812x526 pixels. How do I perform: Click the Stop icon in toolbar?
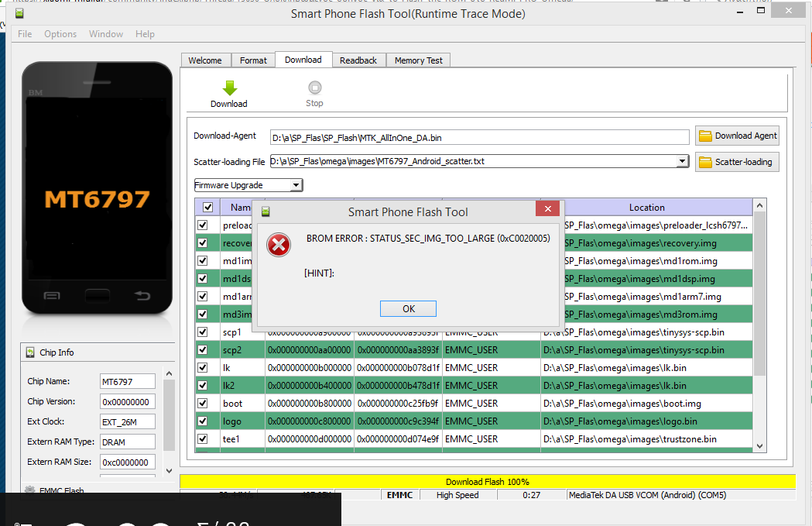tap(314, 88)
